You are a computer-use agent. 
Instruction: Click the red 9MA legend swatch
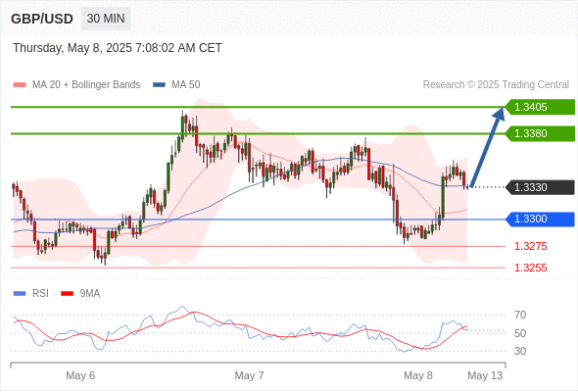67,294
